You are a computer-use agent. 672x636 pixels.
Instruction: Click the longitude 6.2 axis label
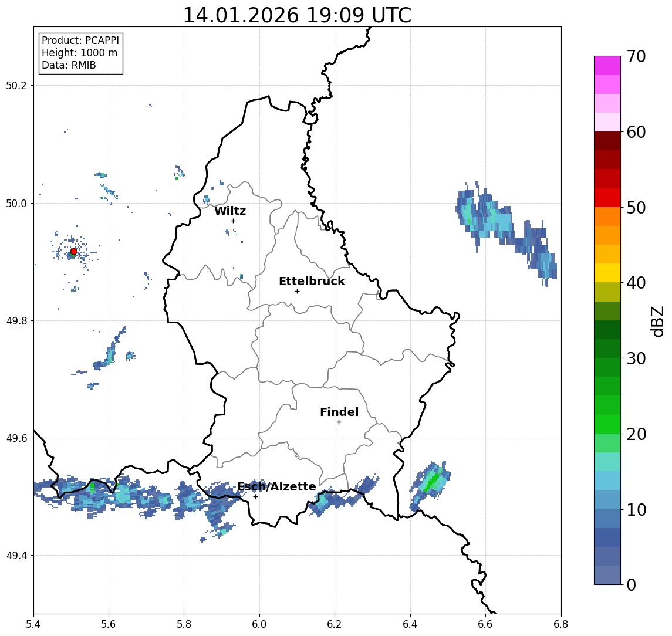(x=335, y=624)
